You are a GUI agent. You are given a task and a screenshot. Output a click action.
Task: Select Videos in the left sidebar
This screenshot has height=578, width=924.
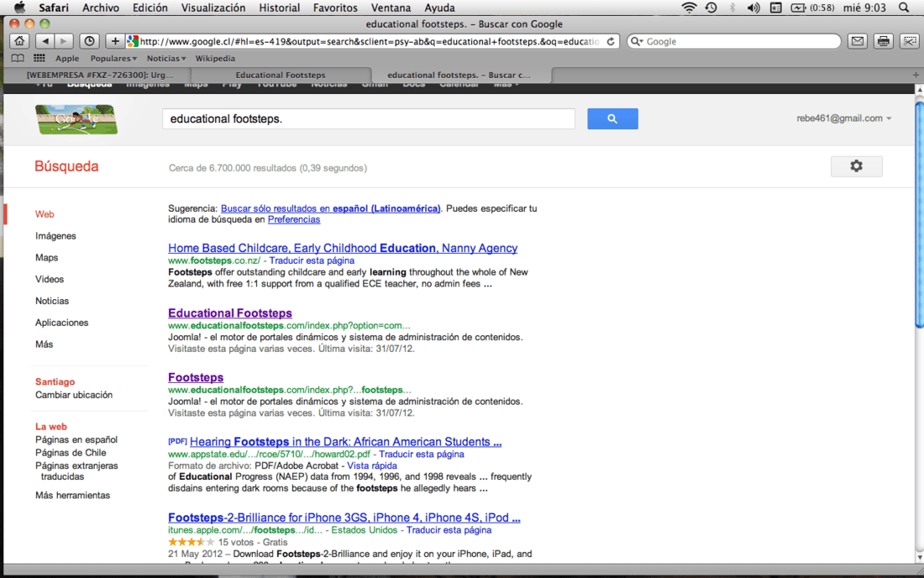pos(50,279)
